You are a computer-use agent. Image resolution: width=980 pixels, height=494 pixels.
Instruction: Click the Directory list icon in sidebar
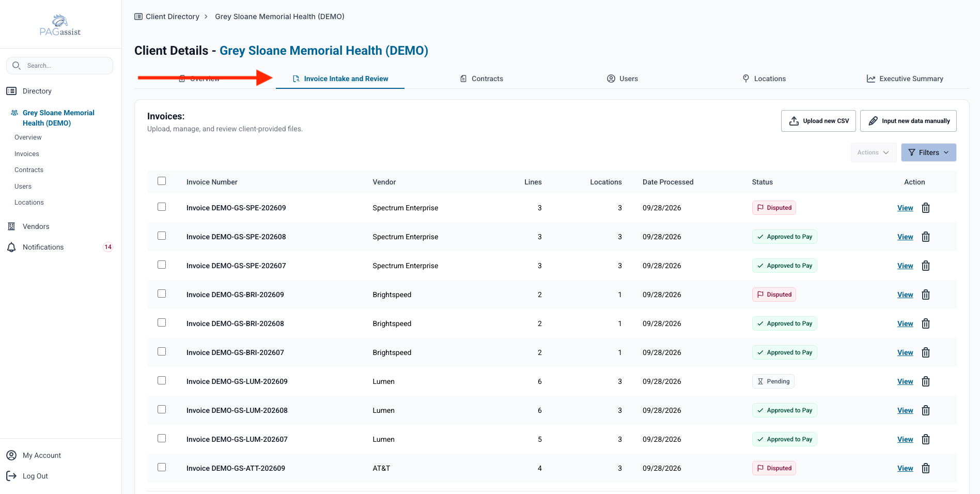point(11,91)
